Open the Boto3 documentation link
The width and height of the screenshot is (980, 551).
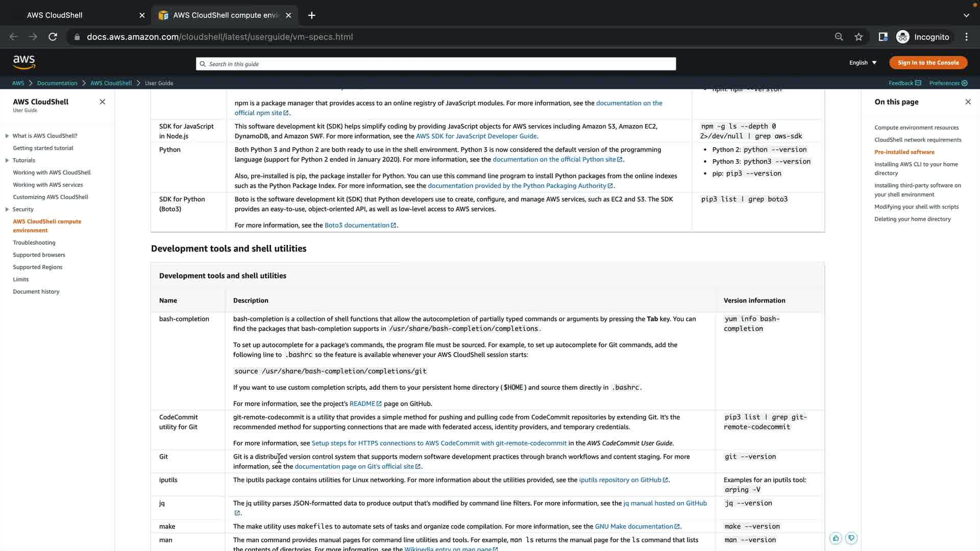[357, 226]
